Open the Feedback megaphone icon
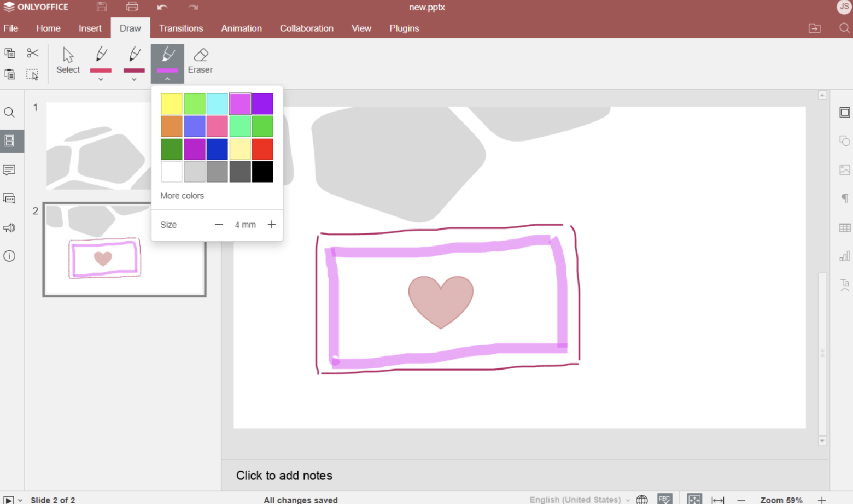853x504 pixels. 9,228
